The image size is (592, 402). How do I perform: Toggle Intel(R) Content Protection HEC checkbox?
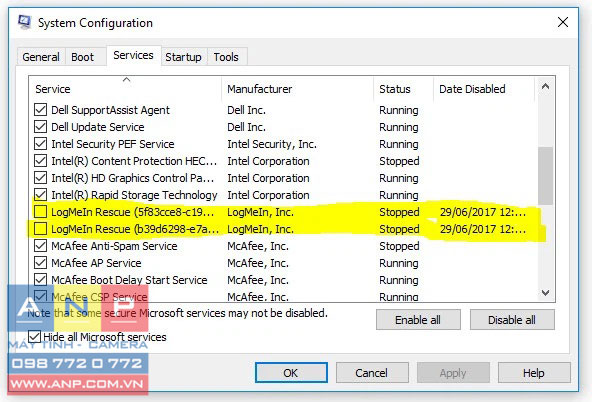click(40, 161)
